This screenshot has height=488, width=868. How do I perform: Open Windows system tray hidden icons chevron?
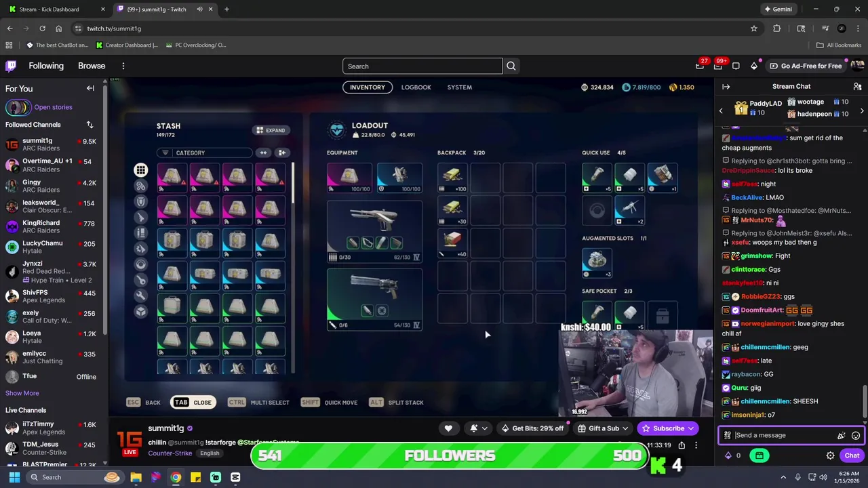(x=783, y=477)
